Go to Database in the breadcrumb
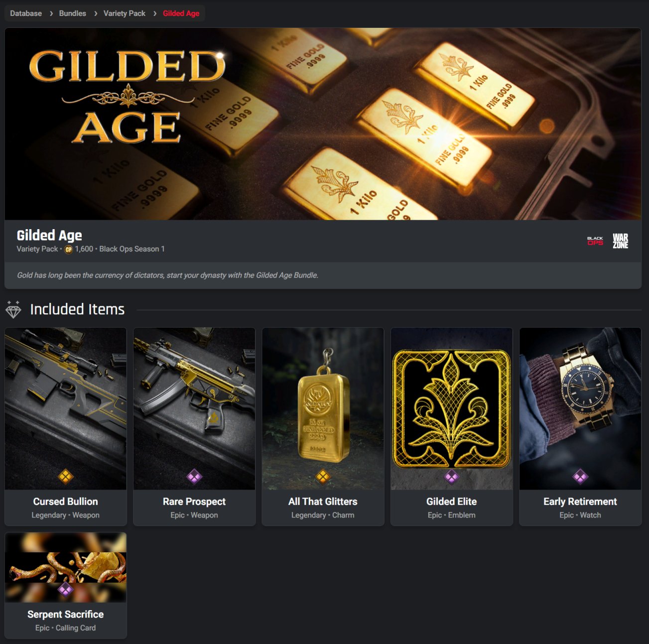Image resolution: width=649 pixels, height=644 pixels. point(26,13)
